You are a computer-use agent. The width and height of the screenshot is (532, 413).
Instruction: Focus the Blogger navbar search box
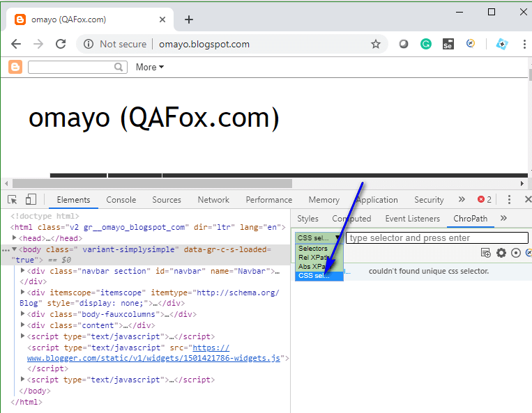coord(77,67)
